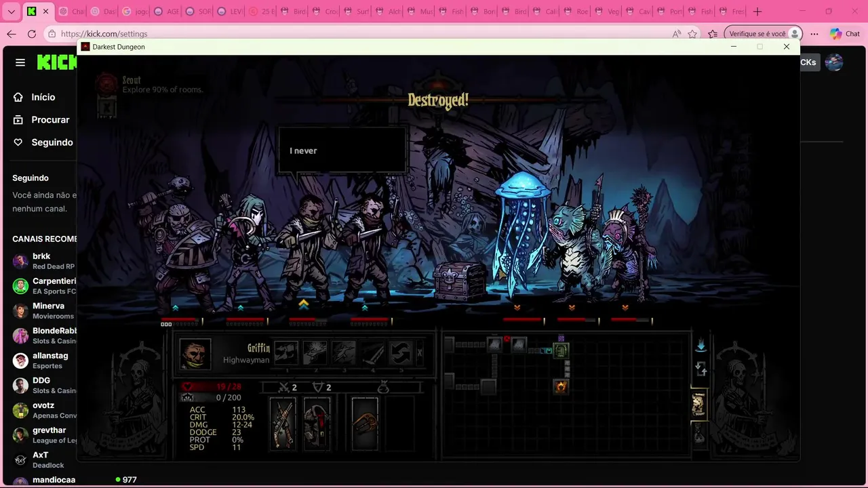Click the Darkest Dungeon title bar icon
868x488 pixels.
click(x=85, y=47)
